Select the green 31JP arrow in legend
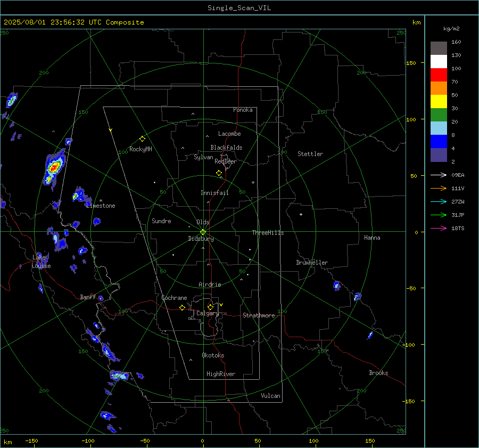 pos(439,215)
